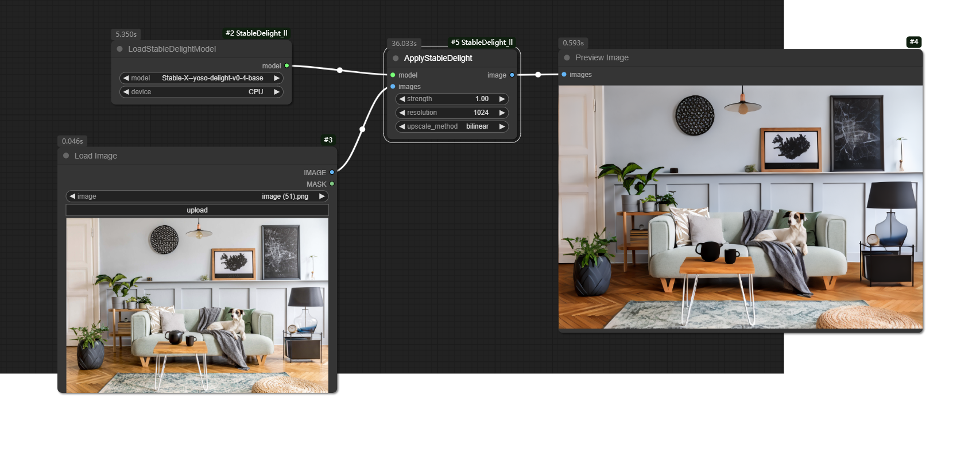Screen dimensions: 980x467
Task: Click the 0.593s execution time label
Action: [x=574, y=43]
